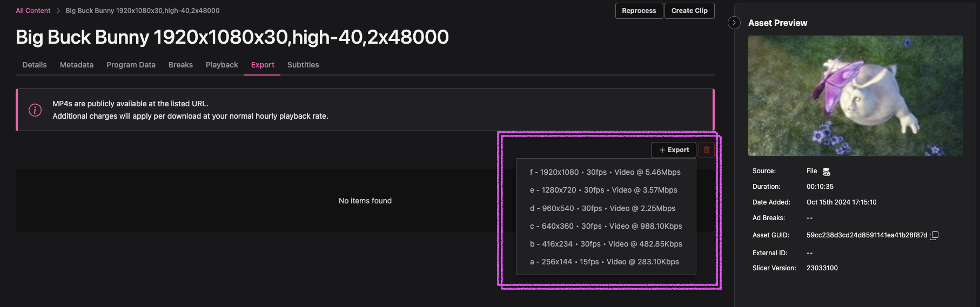Click the info icon in the MP4 notice
980x307 pixels.
(x=35, y=110)
